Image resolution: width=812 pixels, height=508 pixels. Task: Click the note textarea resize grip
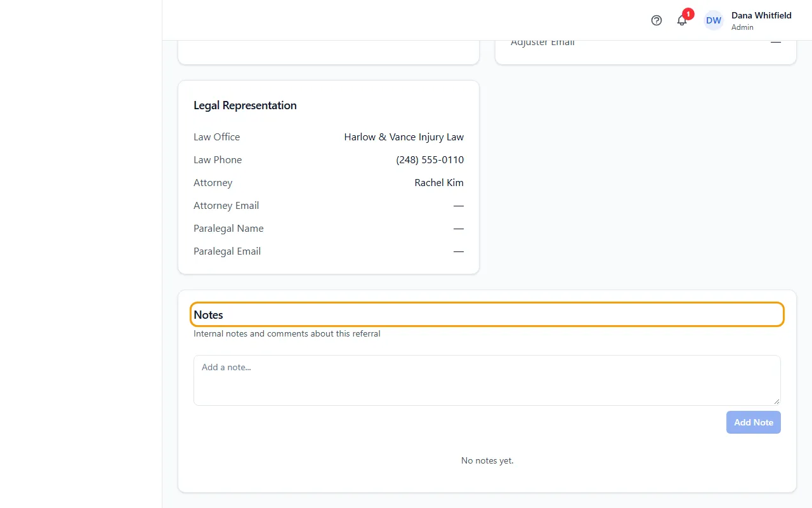[x=776, y=401]
